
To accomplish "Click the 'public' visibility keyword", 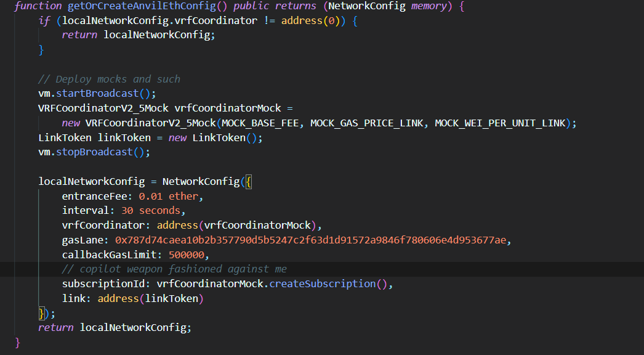I will 251,6.
